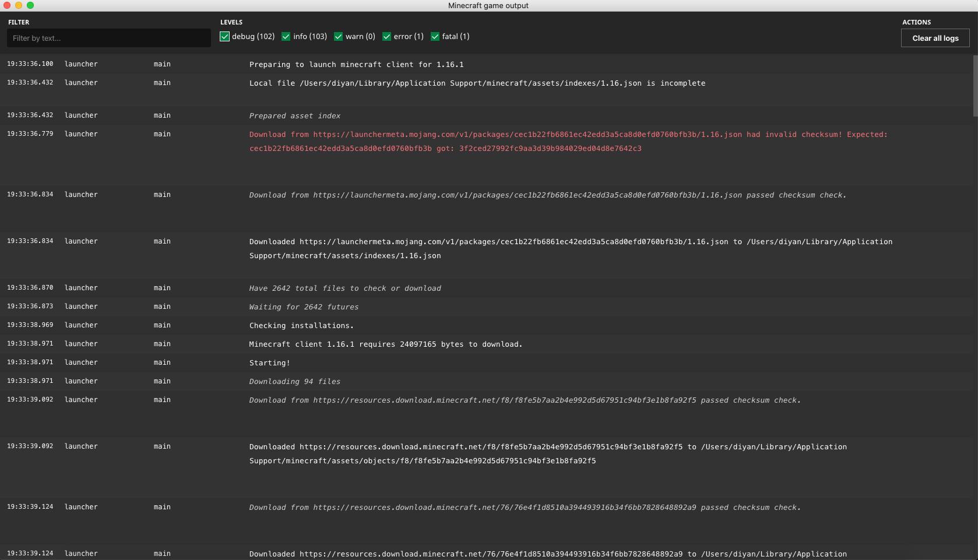Select the 'Downloading 94 files' log message
Image resolution: width=978 pixels, height=560 pixels.
[295, 382]
